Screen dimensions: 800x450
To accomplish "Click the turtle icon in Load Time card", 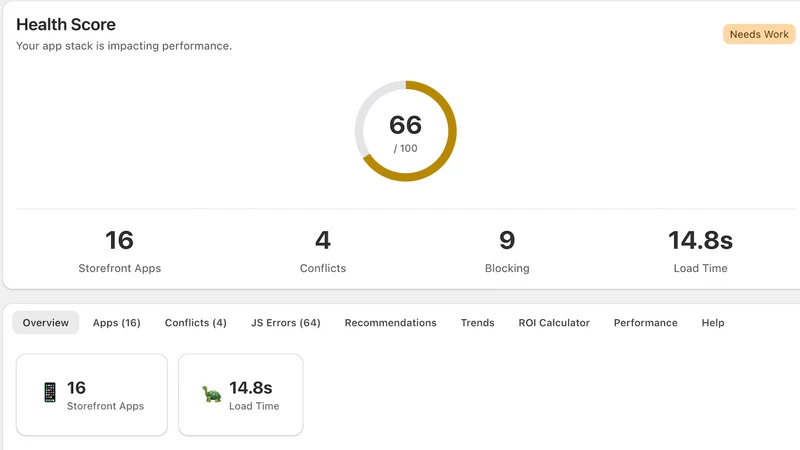I will (x=212, y=394).
